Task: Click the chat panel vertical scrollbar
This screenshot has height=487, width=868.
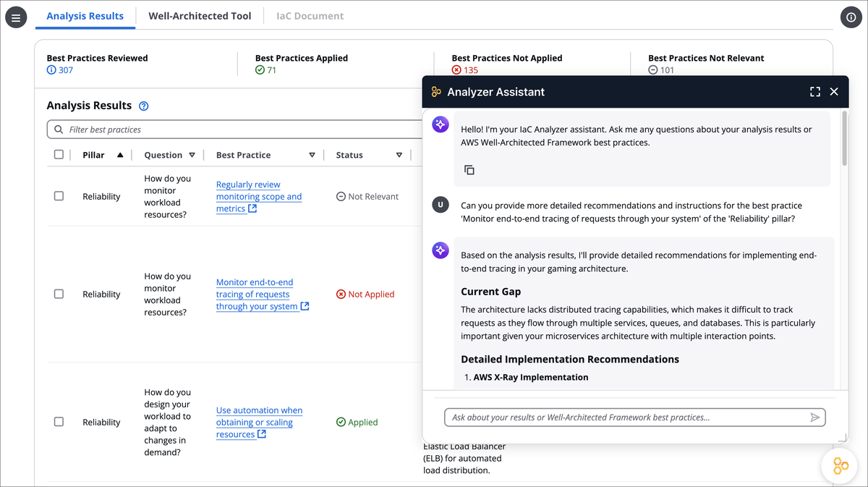Action: [x=843, y=139]
